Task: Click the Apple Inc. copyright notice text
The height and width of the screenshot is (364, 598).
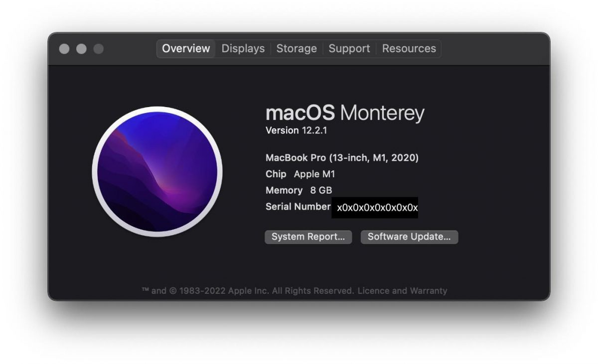Action: (x=248, y=291)
